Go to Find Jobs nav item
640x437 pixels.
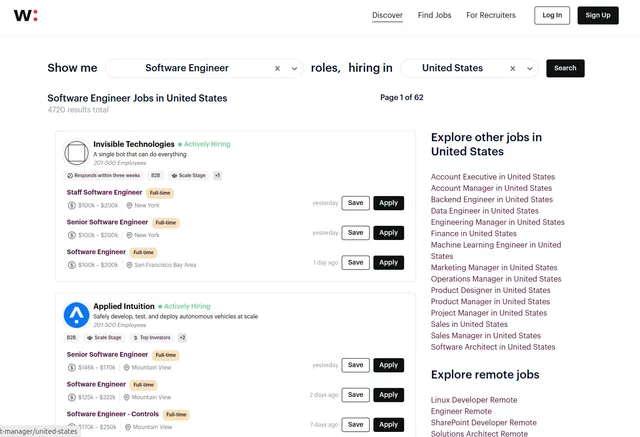(434, 16)
